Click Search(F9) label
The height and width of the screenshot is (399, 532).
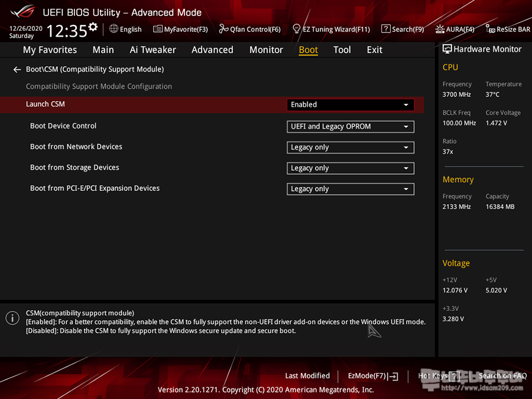(408, 30)
